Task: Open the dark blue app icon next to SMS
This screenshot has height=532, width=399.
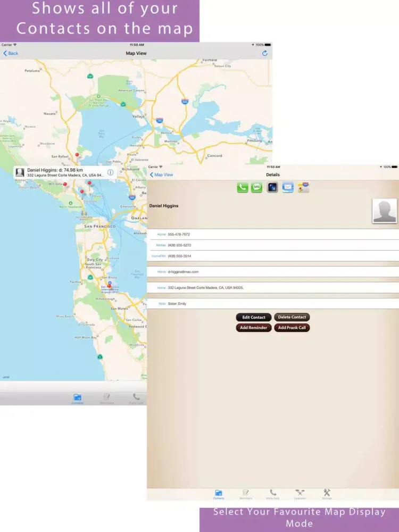Action: [x=272, y=187]
